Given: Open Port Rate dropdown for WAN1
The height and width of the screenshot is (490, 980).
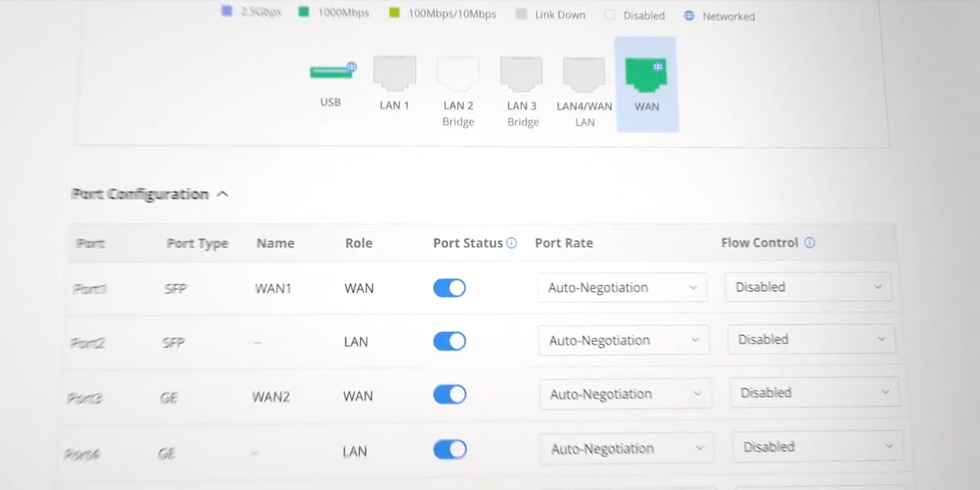Looking at the screenshot, I should click(622, 288).
